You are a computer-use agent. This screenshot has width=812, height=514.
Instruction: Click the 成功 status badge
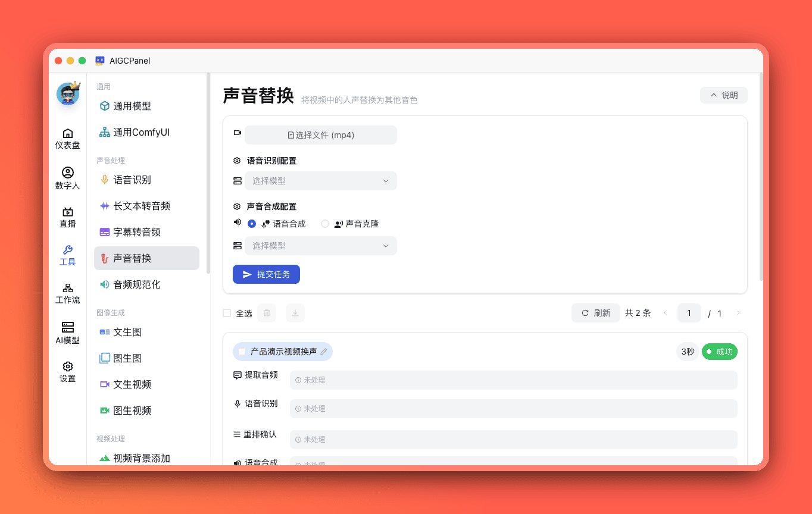(720, 352)
